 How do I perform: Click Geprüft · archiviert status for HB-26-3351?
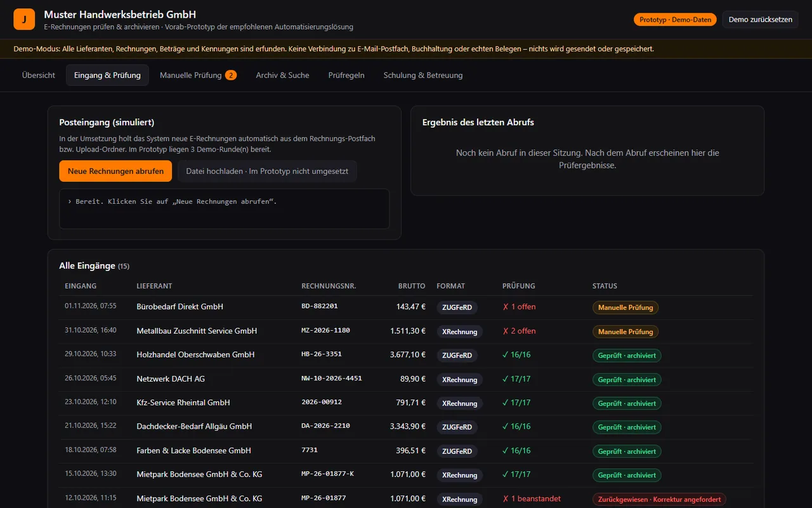coord(627,356)
